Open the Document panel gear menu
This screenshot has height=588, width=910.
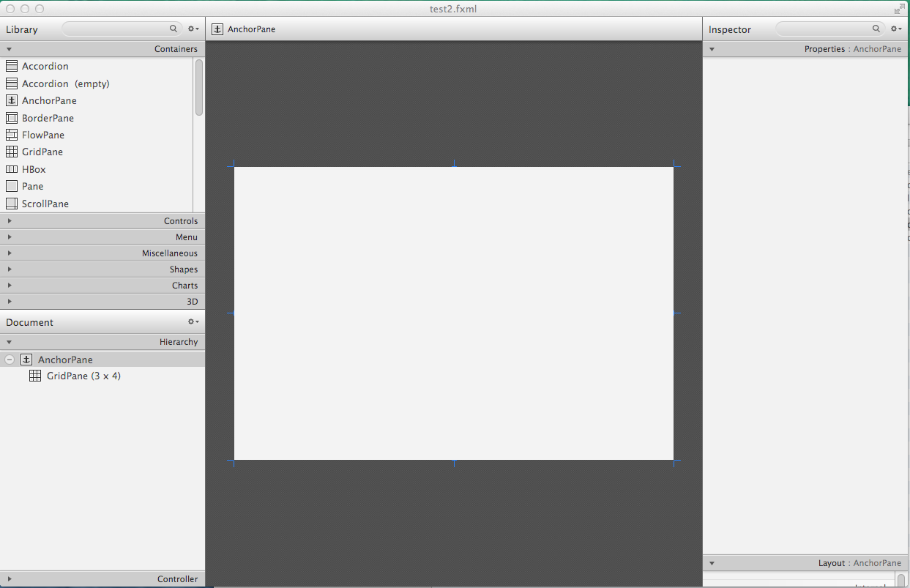coord(193,322)
